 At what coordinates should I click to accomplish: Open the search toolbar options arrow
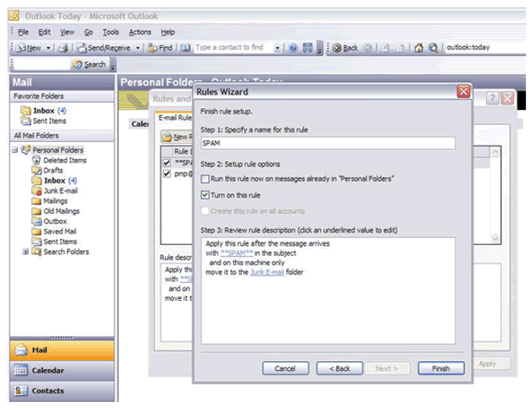pyautogui.click(x=113, y=67)
